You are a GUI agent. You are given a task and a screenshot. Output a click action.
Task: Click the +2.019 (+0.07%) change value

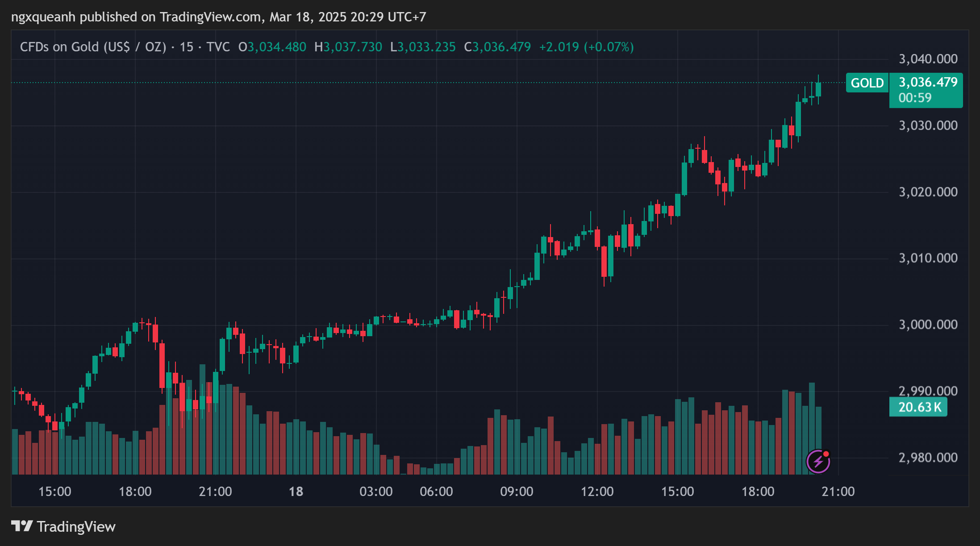coord(587,47)
